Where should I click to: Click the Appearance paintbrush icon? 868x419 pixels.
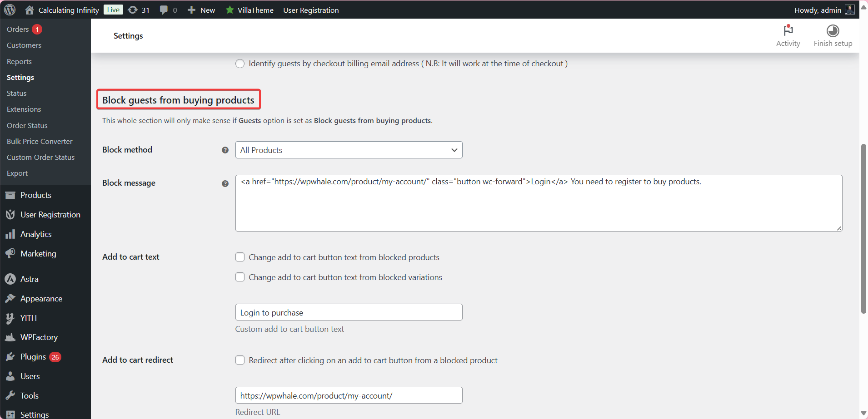coord(10,298)
